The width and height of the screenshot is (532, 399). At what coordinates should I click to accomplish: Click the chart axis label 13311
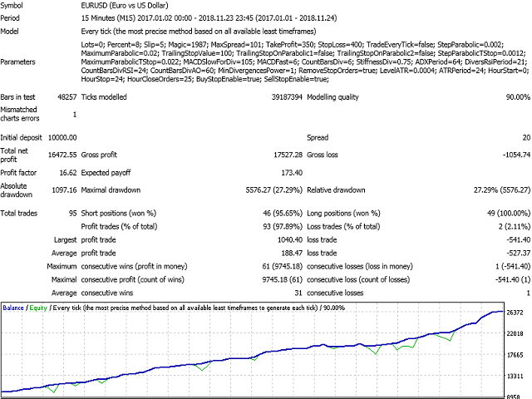[x=515, y=377]
